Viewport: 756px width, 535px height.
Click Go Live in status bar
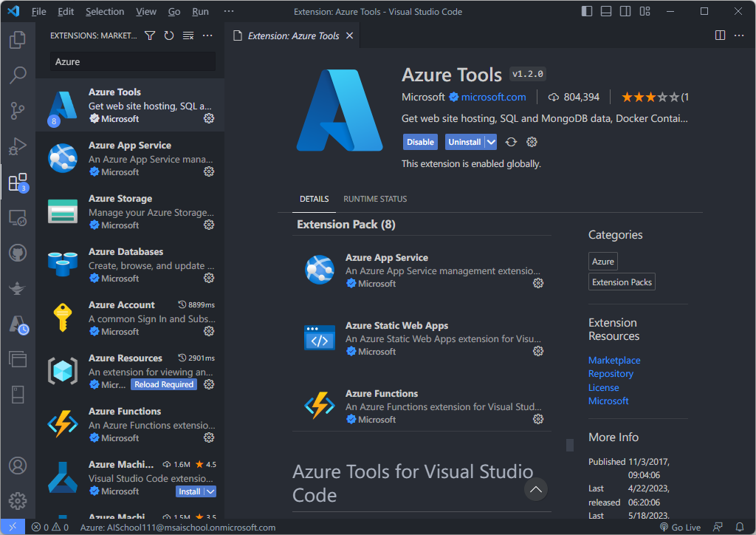(680, 528)
